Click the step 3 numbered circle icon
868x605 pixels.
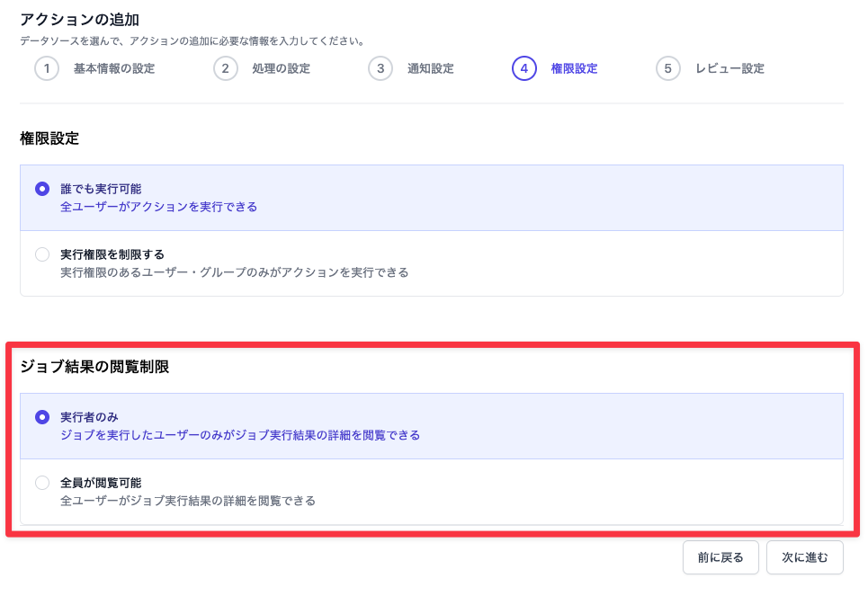pyautogui.click(x=380, y=68)
